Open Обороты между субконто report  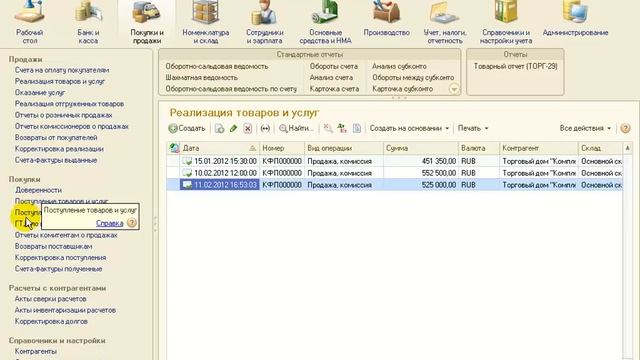[413, 77]
